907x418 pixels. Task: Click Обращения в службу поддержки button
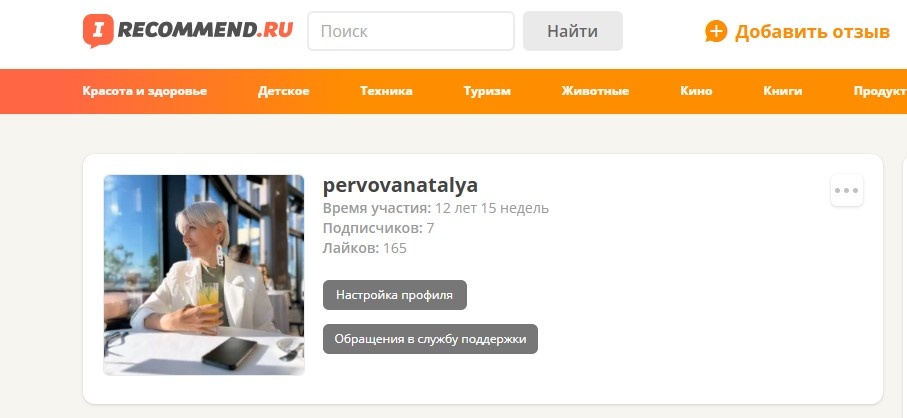[430, 339]
